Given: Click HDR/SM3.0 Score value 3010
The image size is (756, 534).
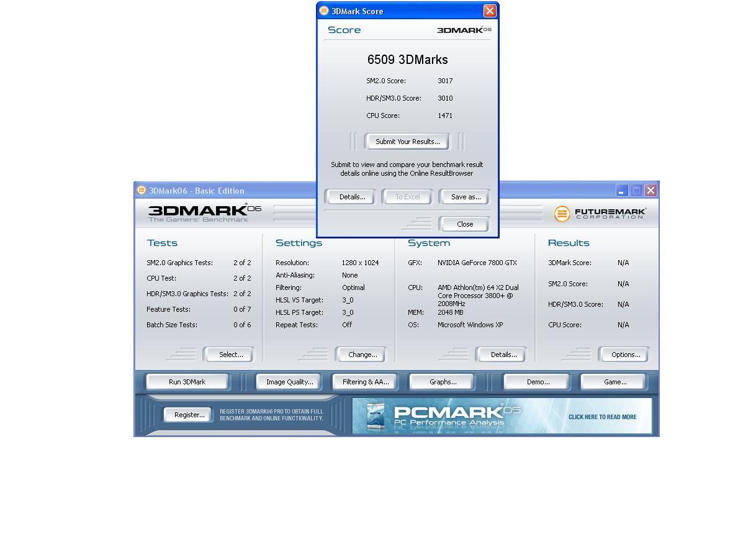Looking at the screenshot, I should (445, 98).
